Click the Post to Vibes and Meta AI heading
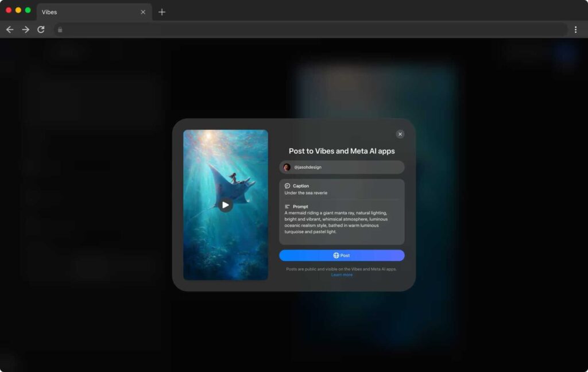The height and width of the screenshot is (372, 588). tap(342, 150)
